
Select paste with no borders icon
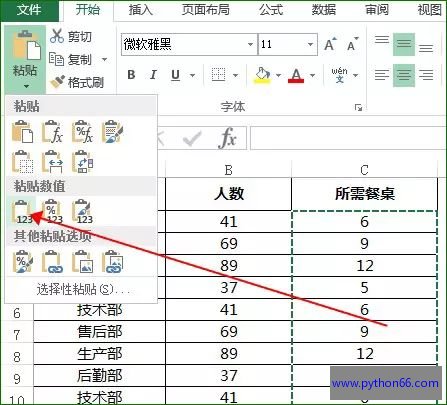[x=22, y=162]
